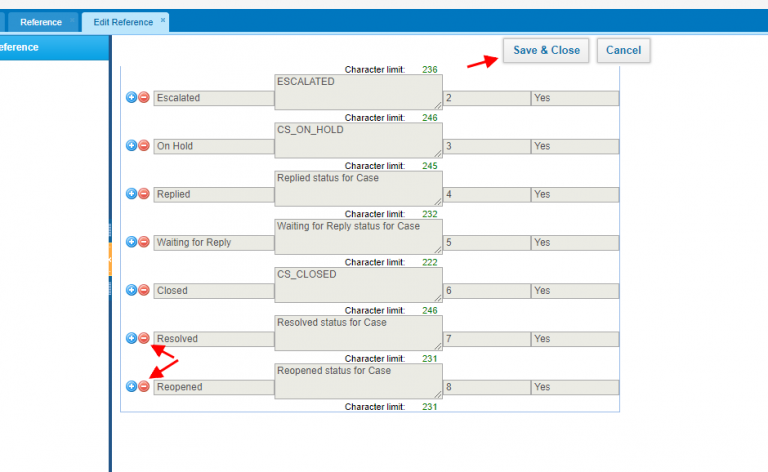Switch to the Reference tab
Viewport: 768px width, 472px height.
point(41,23)
